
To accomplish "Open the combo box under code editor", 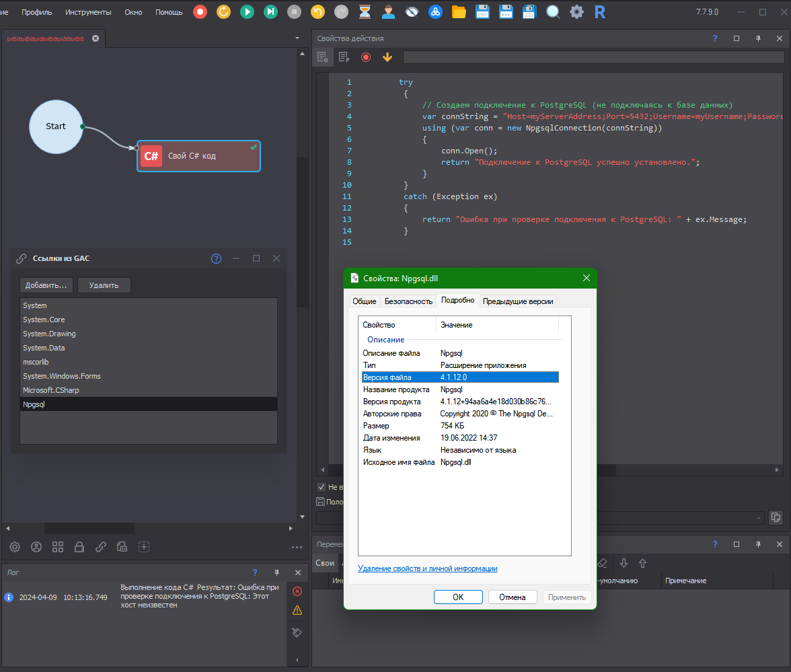I will [x=759, y=518].
